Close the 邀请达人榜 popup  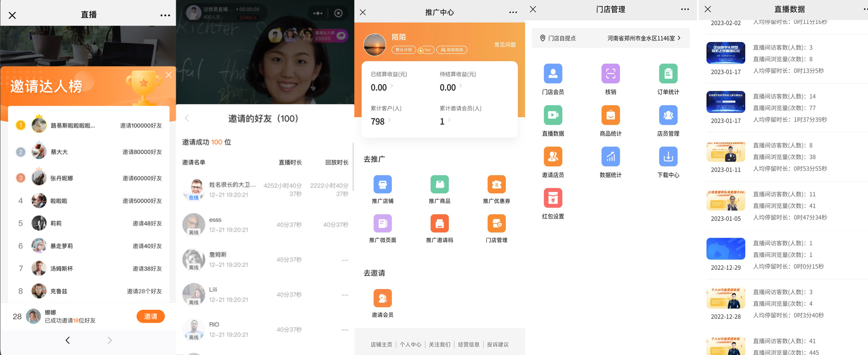(168, 75)
